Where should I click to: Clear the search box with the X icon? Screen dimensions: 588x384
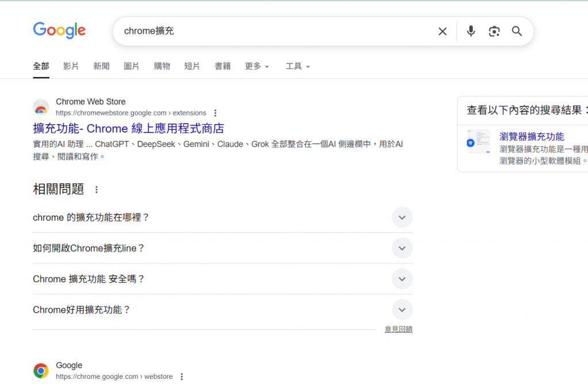[x=443, y=31]
